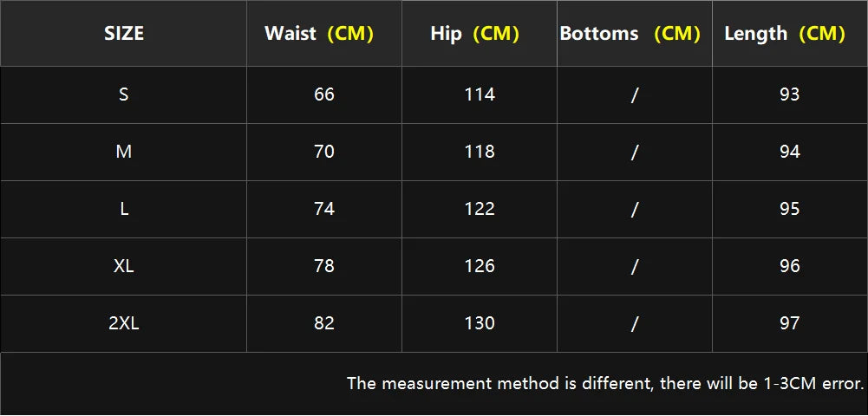Click the measurement error note text

click(x=605, y=383)
